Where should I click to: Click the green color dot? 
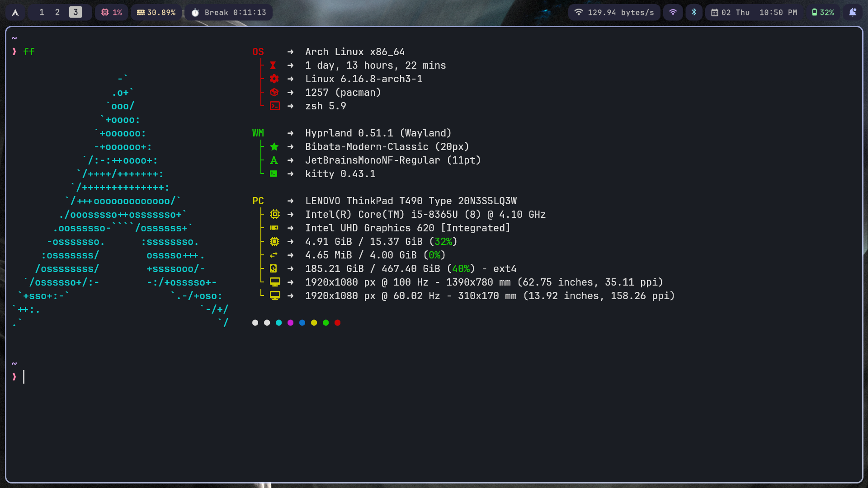326,323
